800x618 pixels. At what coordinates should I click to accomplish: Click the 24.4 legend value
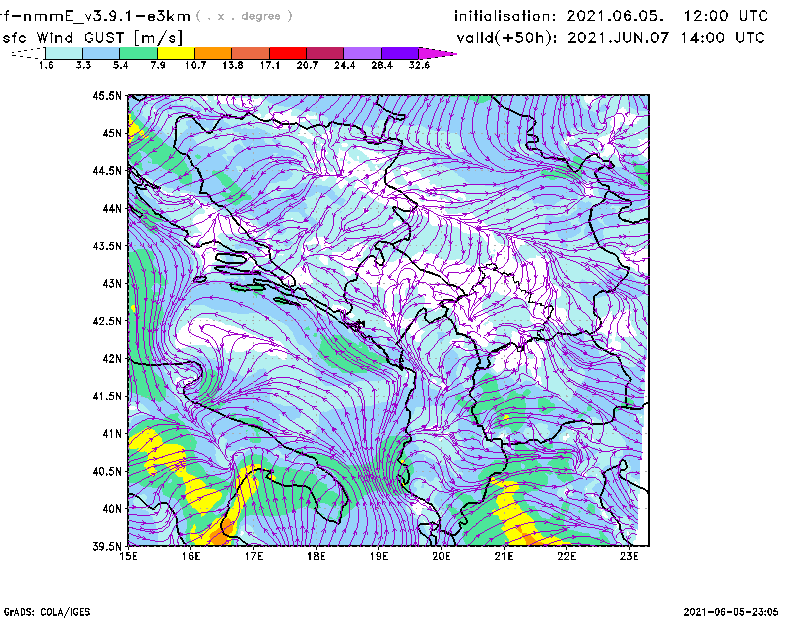344,65
